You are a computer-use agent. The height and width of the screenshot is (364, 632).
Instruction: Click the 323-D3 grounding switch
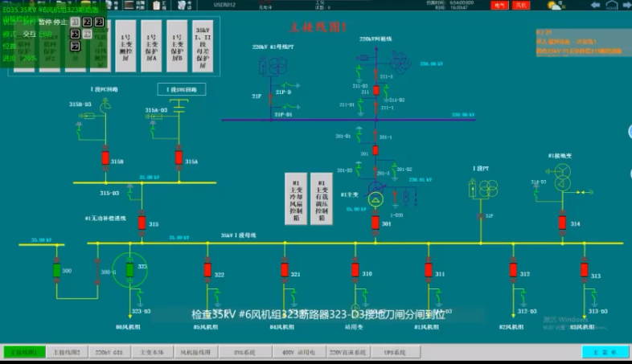tap(140, 297)
